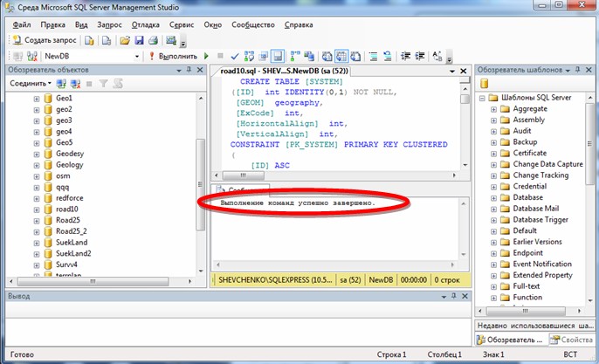Open the Сервис menu
Screen dimensions: 599x364
click(x=182, y=24)
